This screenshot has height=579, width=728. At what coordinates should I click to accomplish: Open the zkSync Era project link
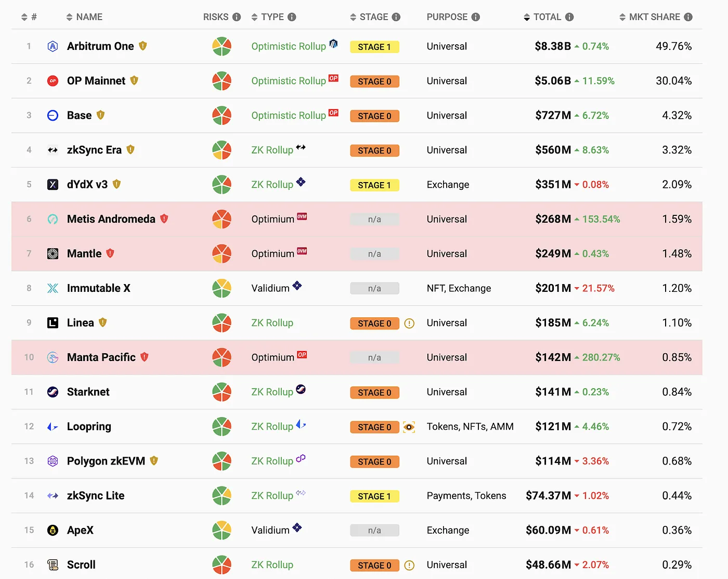pyautogui.click(x=94, y=150)
